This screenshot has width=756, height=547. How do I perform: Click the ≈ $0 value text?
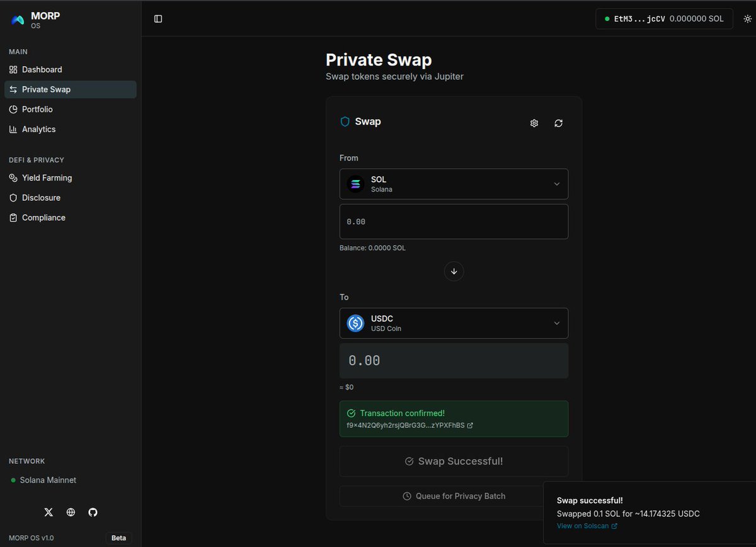click(346, 387)
